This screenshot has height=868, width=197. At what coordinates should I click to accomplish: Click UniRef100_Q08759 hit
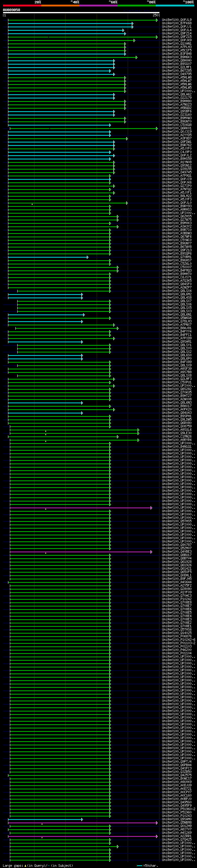[x=177, y=426]
